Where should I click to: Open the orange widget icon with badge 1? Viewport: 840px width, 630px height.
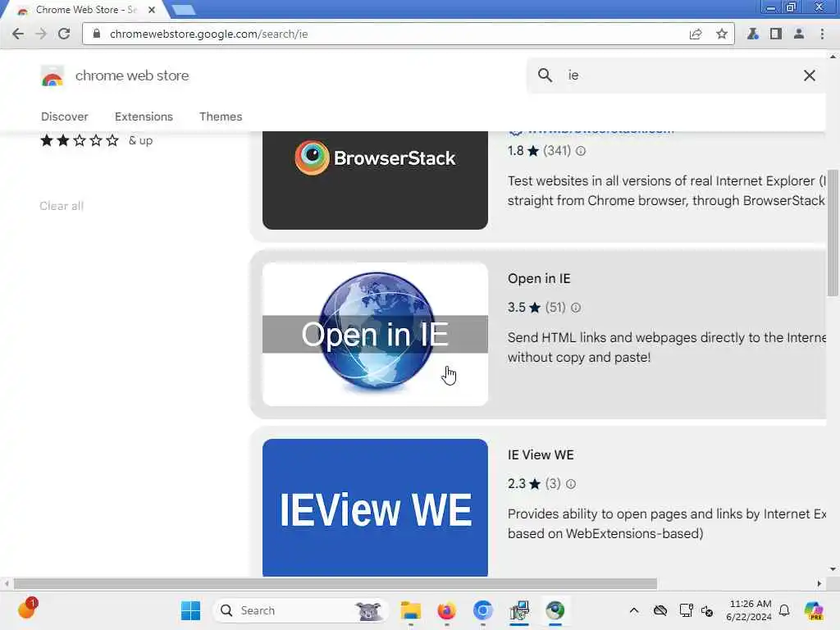pyautogui.click(x=27, y=608)
